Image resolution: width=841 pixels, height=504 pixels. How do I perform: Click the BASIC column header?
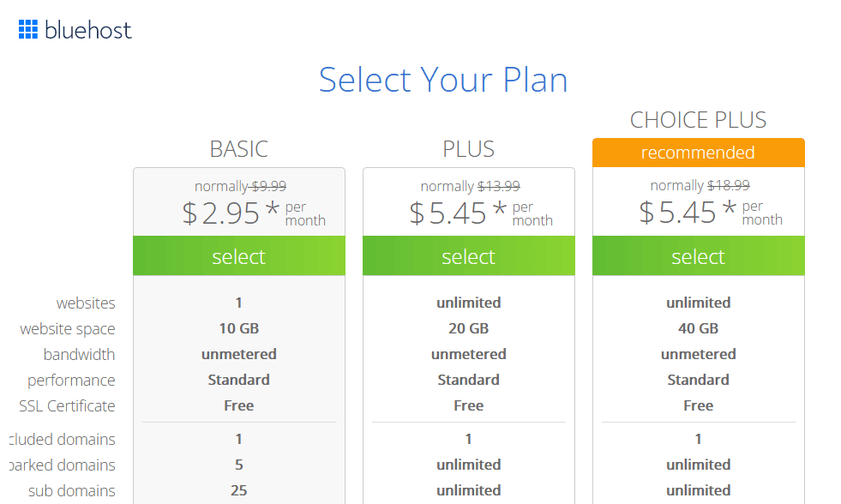[x=238, y=148]
